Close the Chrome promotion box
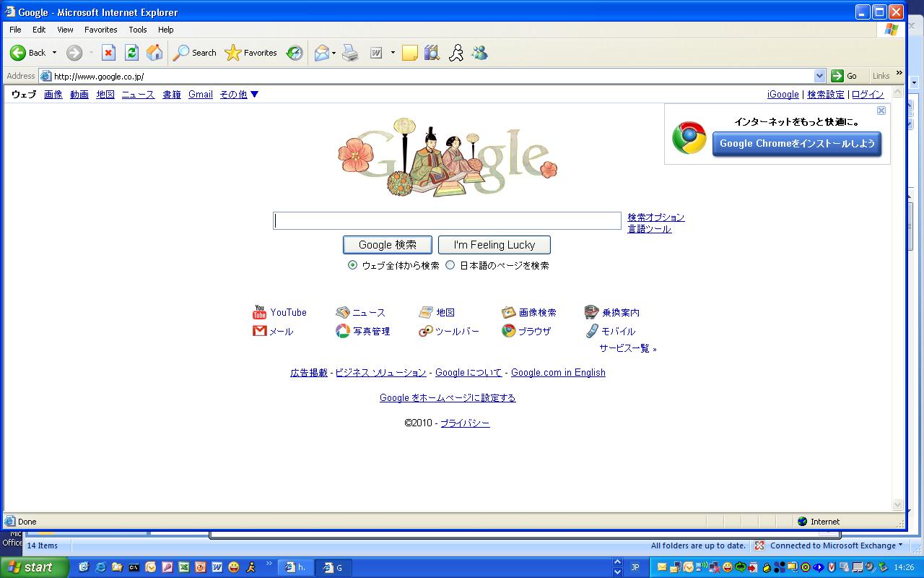 (881, 111)
